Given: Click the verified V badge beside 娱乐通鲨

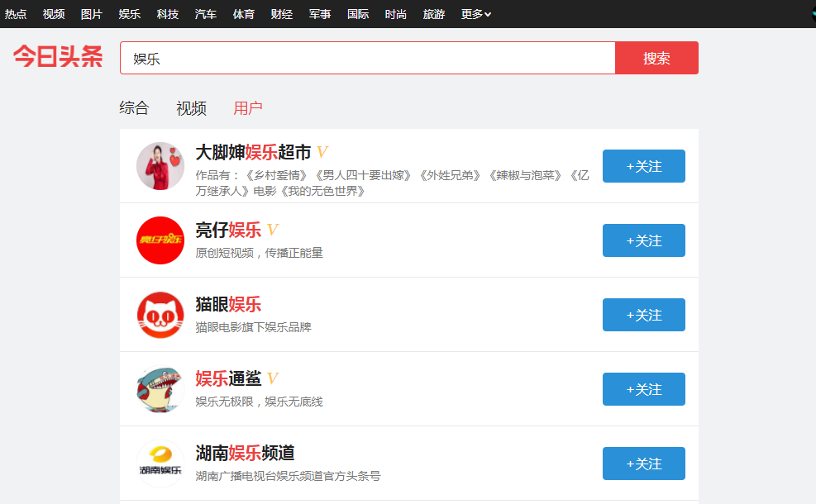Looking at the screenshot, I should [x=273, y=378].
